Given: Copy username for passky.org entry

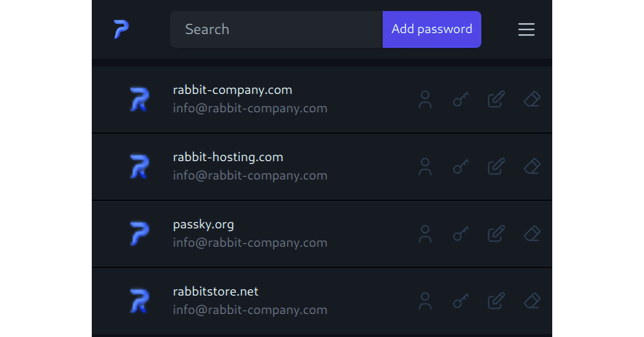Looking at the screenshot, I should point(425,233).
